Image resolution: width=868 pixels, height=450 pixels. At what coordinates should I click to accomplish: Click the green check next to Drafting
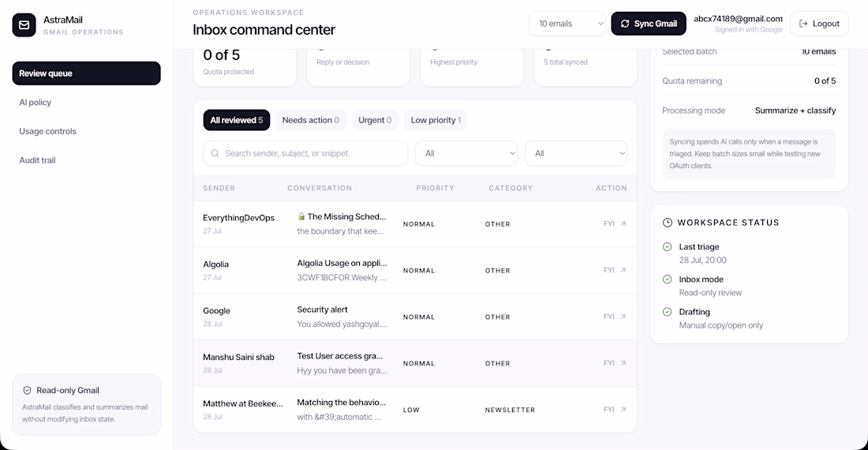[x=667, y=312]
